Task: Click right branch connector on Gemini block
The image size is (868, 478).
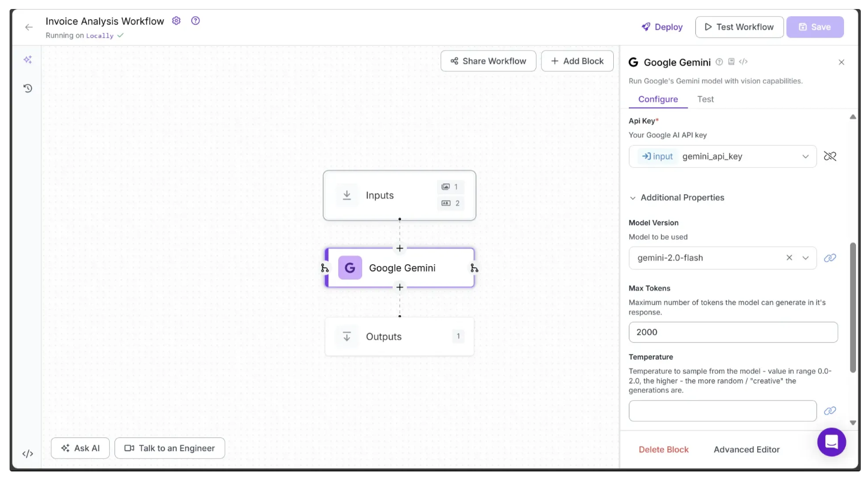Action: coord(474,268)
